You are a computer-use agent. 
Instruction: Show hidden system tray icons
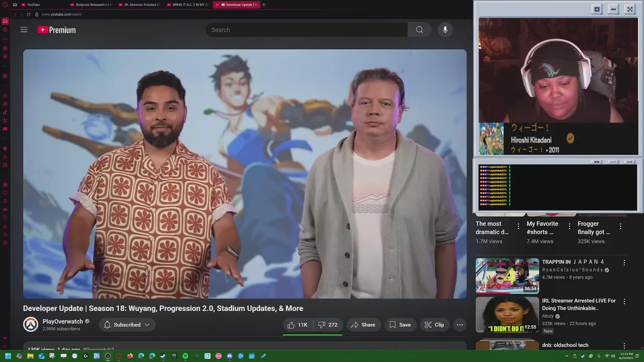(x=567, y=356)
